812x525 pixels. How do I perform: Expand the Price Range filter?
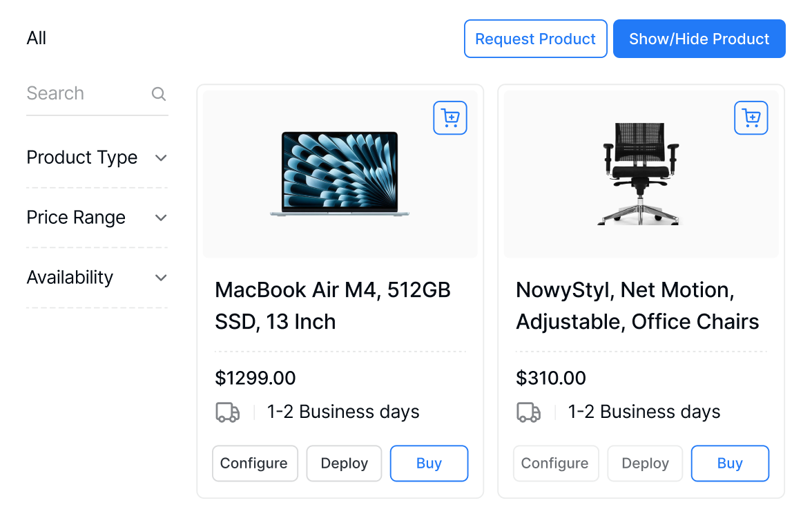97,218
